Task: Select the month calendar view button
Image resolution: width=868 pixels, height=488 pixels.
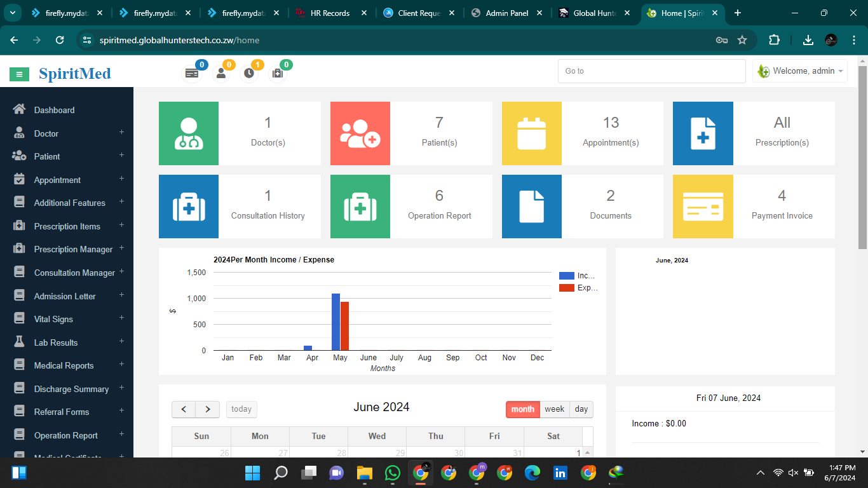Action: [522, 409]
